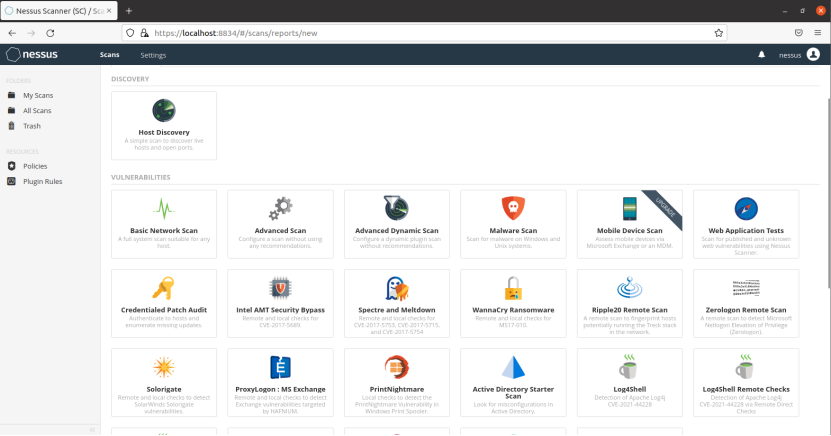Click the Nessus logo in header

pyautogui.click(x=32, y=55)
